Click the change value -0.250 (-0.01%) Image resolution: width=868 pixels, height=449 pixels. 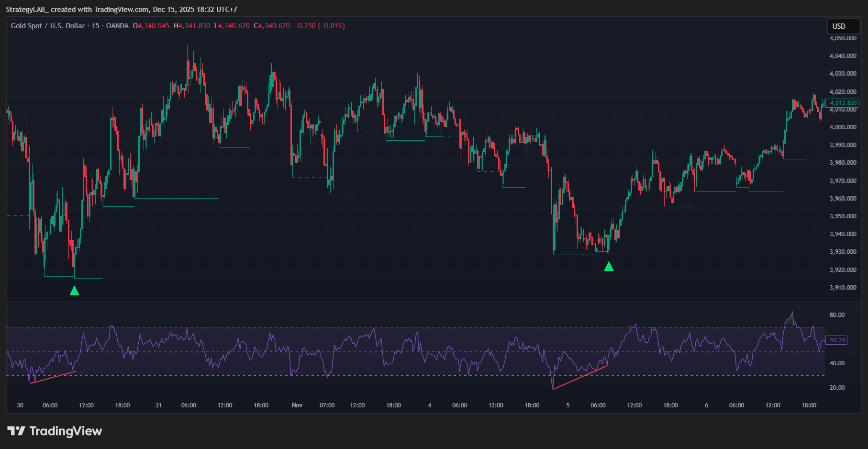[320, 26]
